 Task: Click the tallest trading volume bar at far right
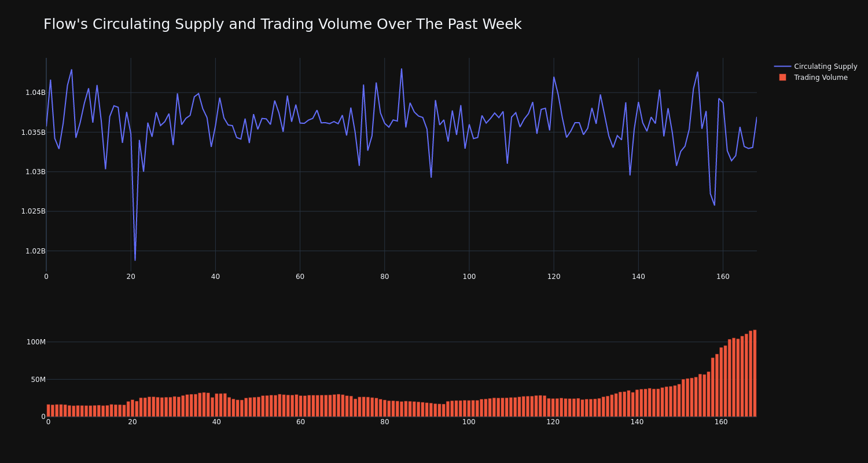[x=755, y=373]
